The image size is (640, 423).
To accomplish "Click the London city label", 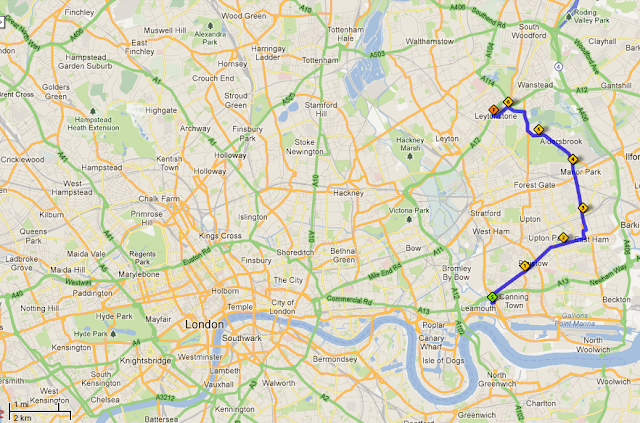I will (204, 325).
